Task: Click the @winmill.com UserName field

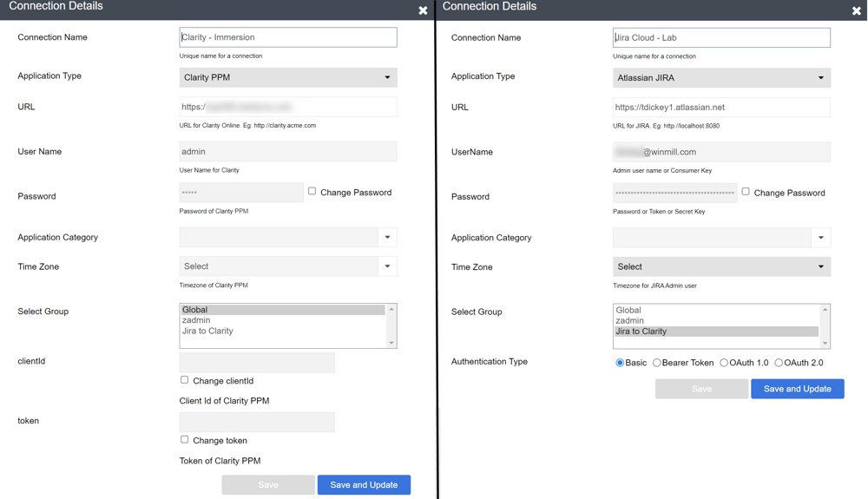Action: [721, 152]
